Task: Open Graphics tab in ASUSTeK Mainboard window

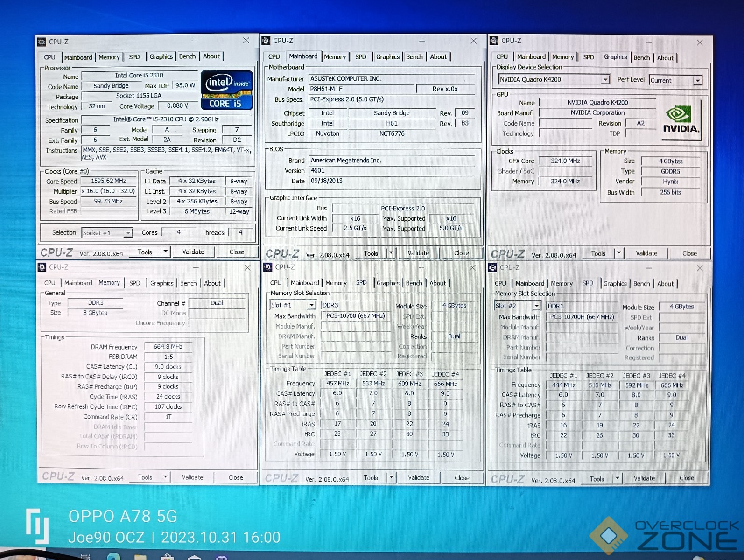Action: tap(388, 57)
